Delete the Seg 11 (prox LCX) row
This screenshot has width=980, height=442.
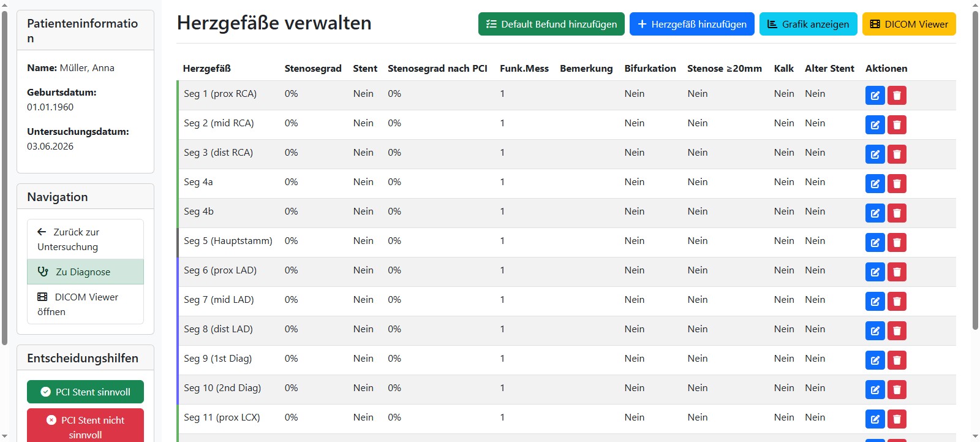(x=897, y=419)
